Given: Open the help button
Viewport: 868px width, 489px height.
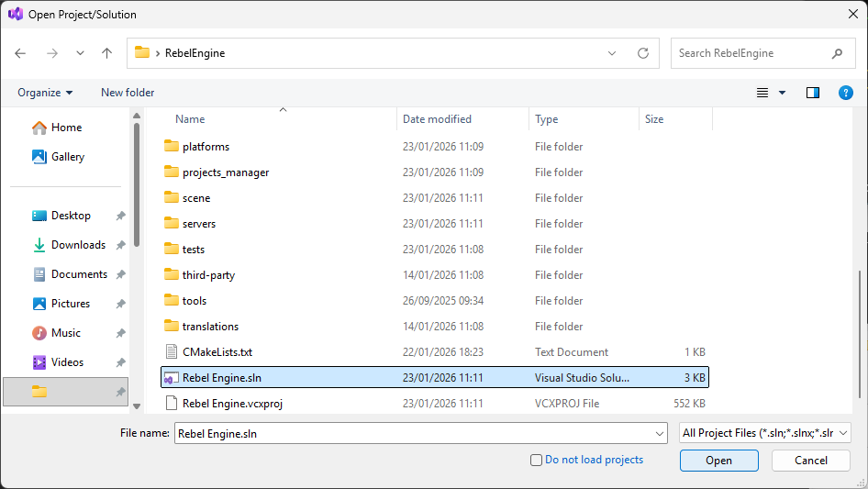Looking at the screenshot, I should click(x=846, y=93).
